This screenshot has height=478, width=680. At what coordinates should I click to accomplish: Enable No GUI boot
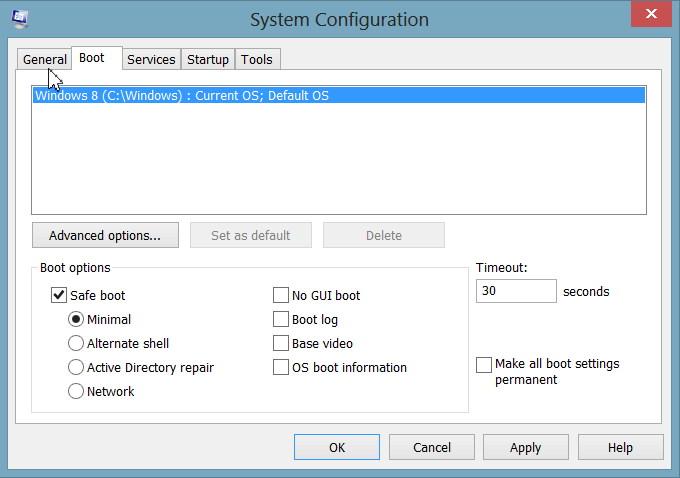click(281, 296)
